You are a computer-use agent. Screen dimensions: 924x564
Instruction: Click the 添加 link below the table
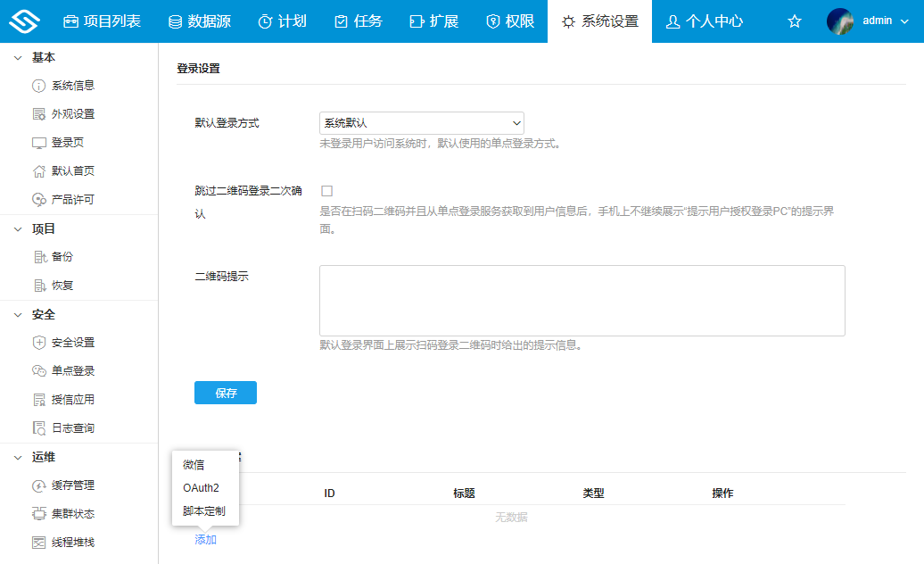coord(204,540)
